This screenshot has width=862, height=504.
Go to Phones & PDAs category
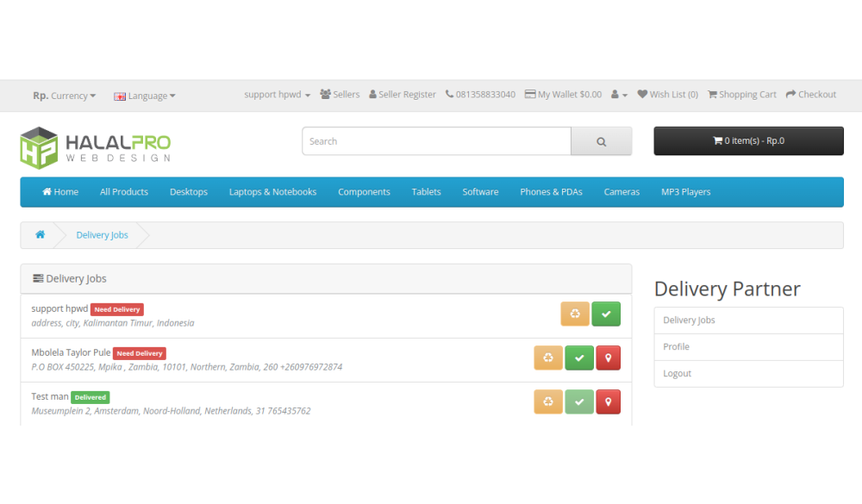coord(551,192)
